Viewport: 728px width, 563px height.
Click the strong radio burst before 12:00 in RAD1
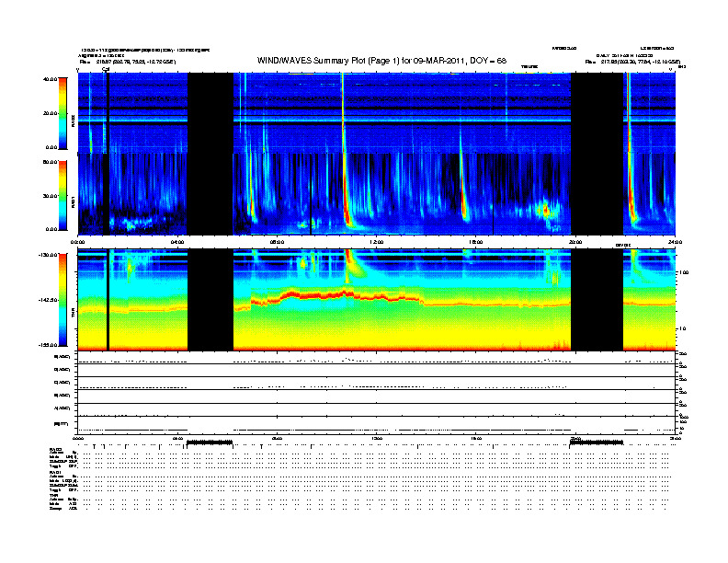pos(345,195)
